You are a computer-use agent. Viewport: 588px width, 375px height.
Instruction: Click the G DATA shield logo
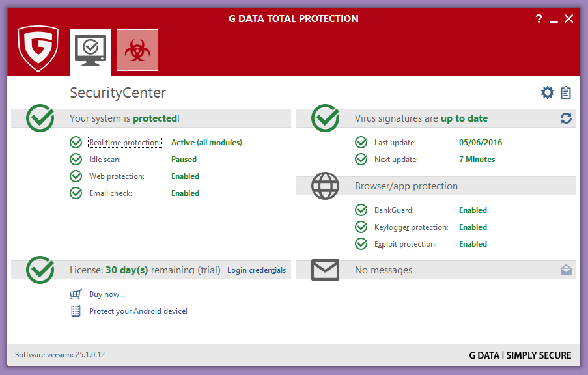[x=38, y=48]
